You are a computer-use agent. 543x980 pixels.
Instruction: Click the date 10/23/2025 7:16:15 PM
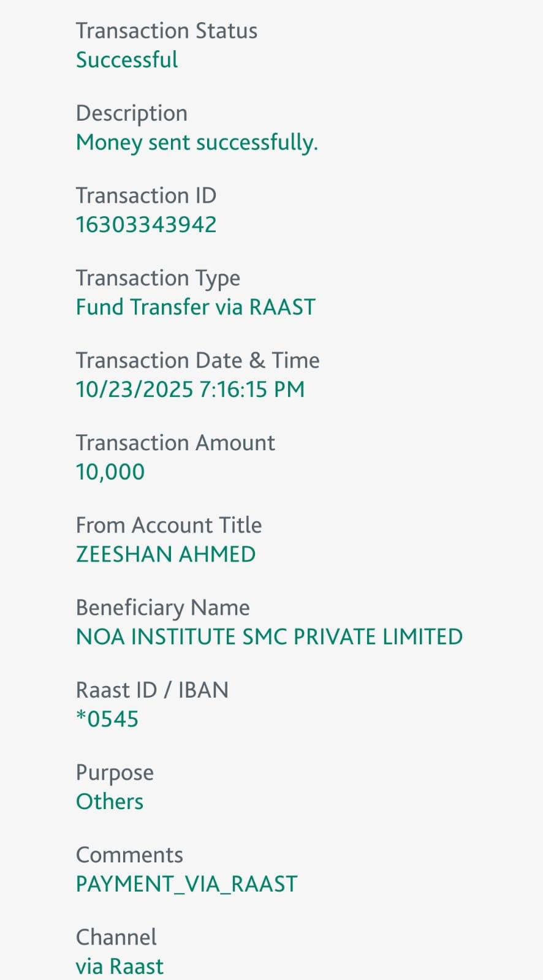pyautogui.click(x=190, y=390)
